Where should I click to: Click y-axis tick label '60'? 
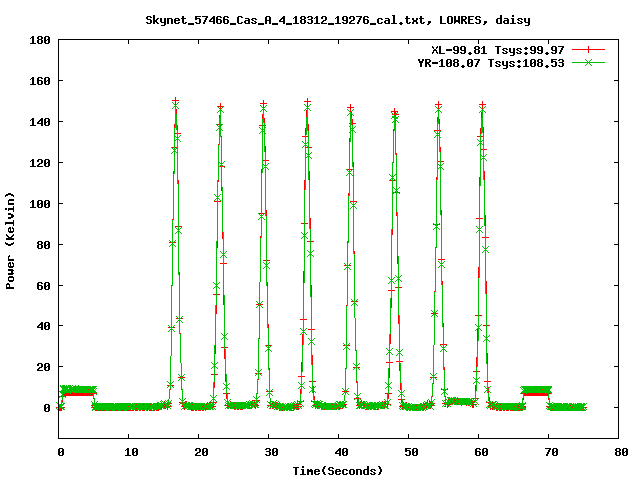(x=43, y=285)
